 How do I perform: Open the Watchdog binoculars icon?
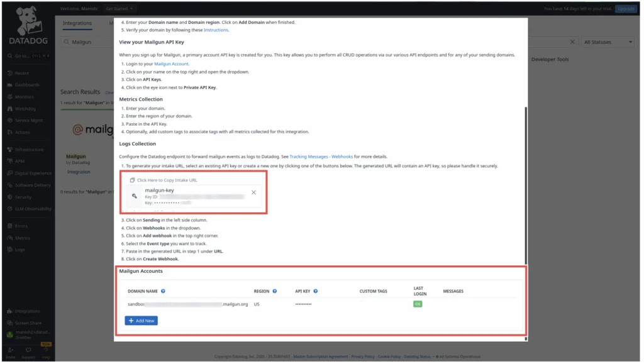click(x=10, y=109)
